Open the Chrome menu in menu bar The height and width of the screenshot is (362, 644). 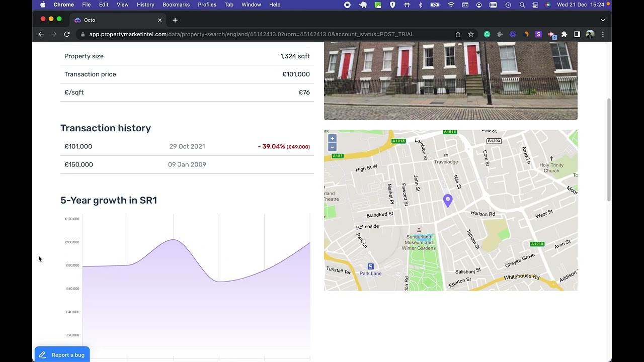click(64, 5)
